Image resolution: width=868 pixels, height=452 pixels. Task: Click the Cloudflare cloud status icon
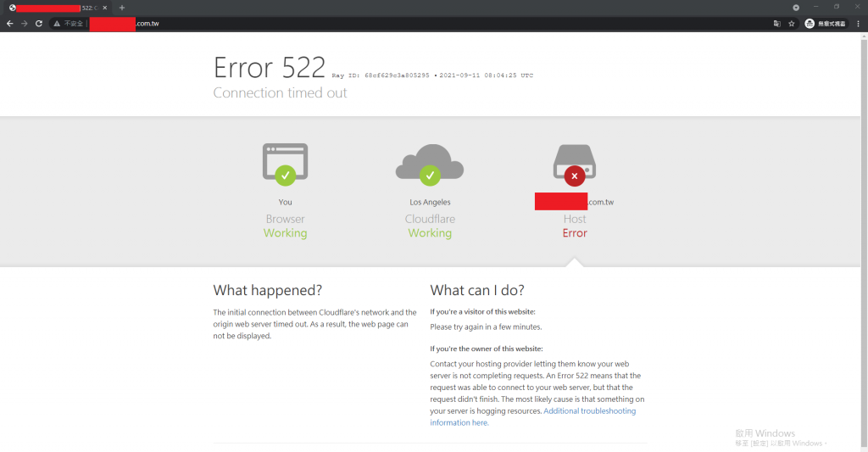pos(430,165)
